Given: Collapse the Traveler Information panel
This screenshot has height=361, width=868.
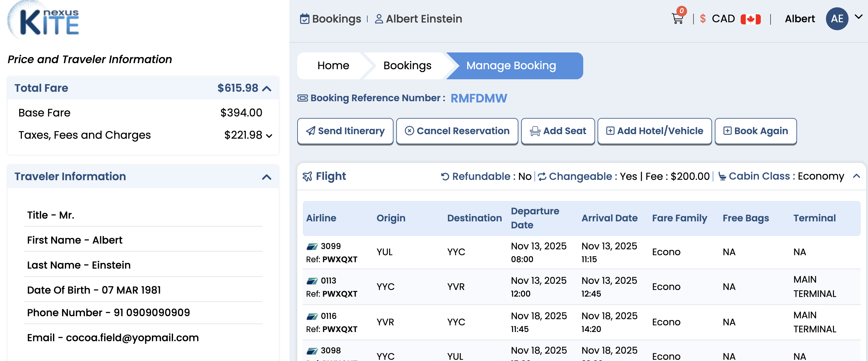Looking at the screenshot, I should pos(266,177).
